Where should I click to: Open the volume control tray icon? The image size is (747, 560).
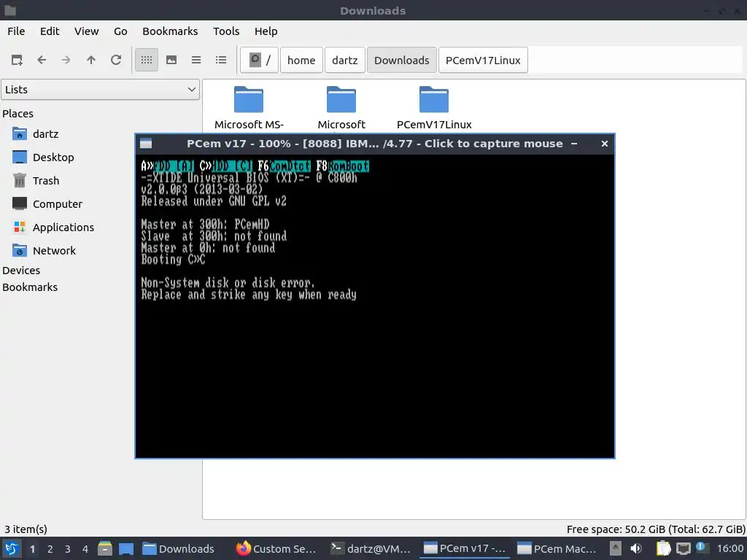pos(636,548)
